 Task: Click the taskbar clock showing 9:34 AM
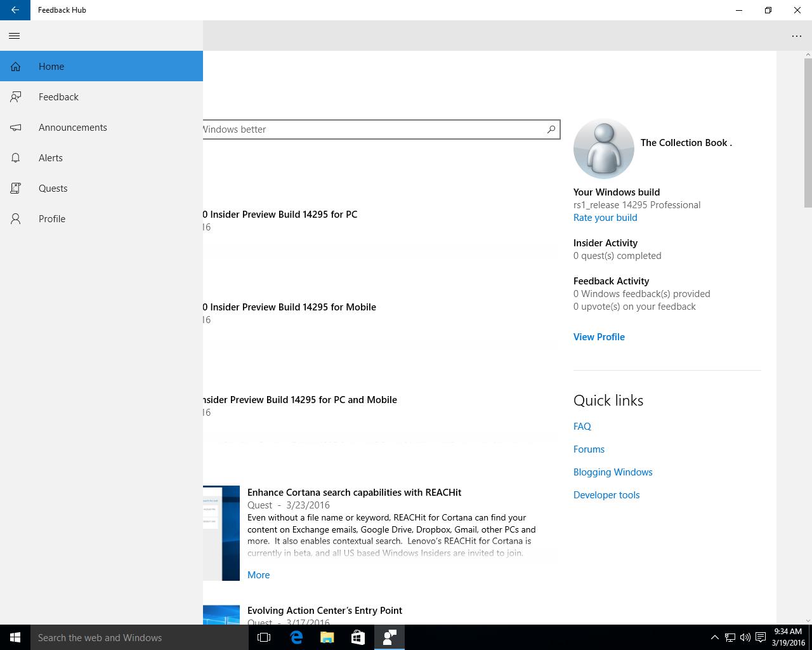click(789, 637)
